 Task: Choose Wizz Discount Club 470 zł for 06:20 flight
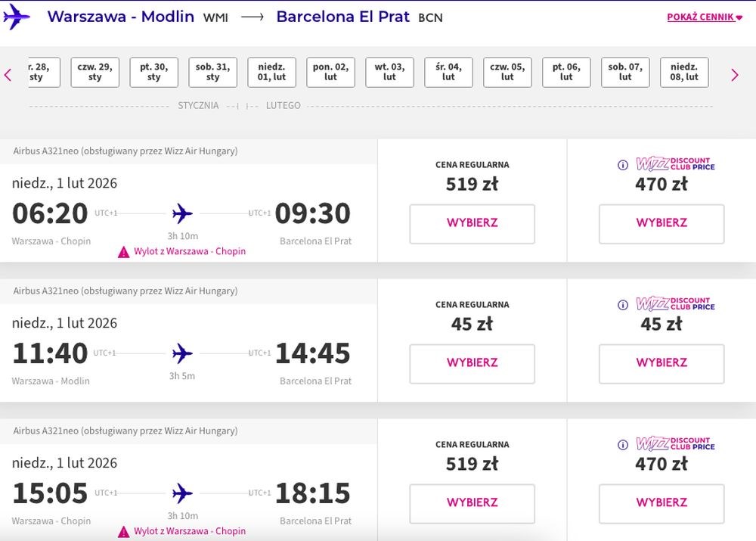[x=661, y=223]
